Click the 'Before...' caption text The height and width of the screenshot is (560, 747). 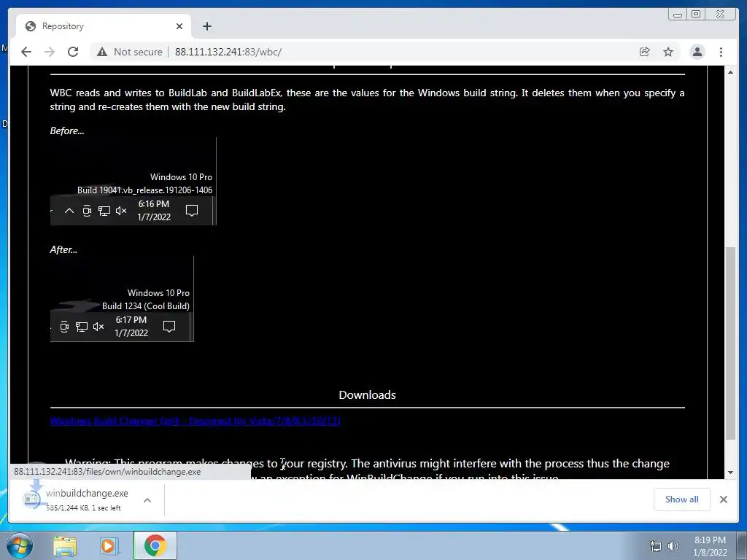67,131
